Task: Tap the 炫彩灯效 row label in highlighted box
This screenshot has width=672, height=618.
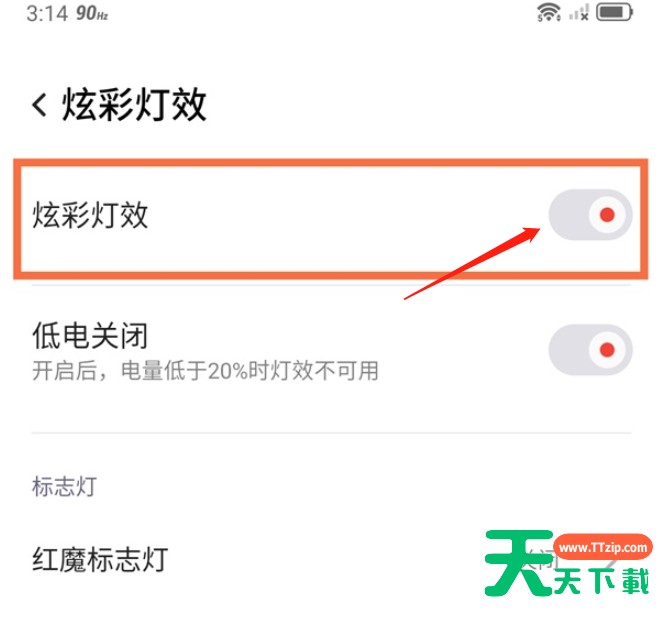Action: (x=90, y=215)
